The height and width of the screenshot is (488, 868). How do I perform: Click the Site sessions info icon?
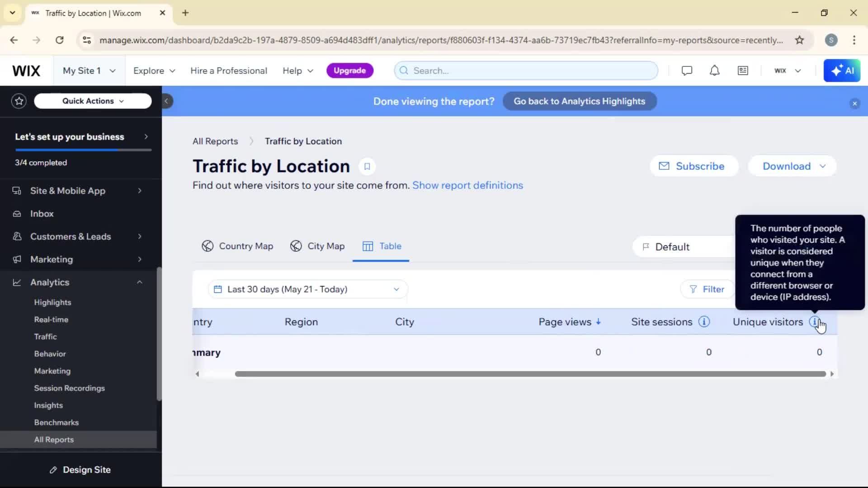(704, 322)
